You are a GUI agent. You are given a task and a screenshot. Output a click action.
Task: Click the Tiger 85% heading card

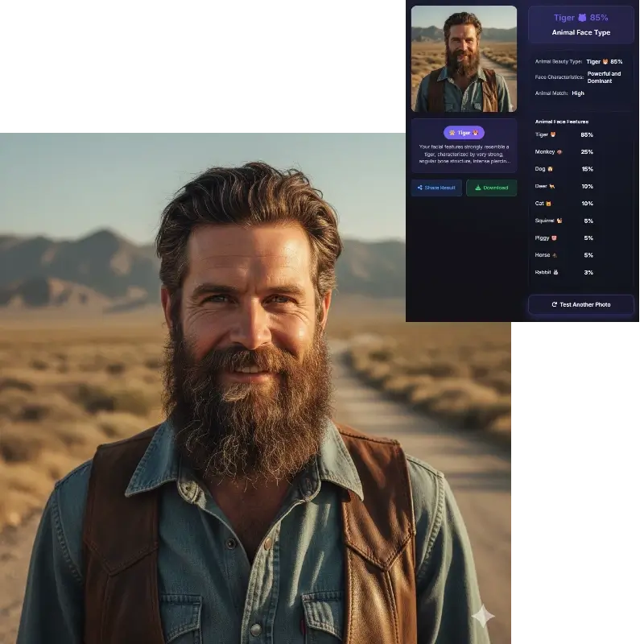[580, 24]
